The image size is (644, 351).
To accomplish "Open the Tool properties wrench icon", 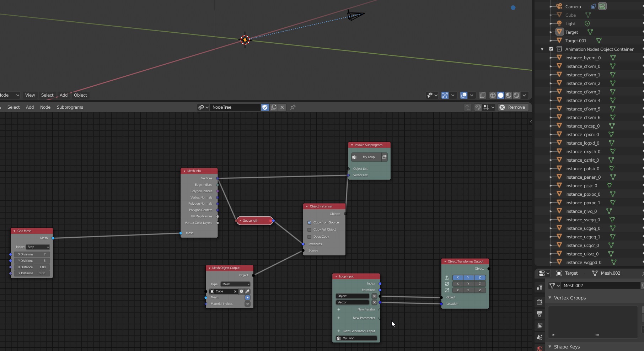I will [x=540, y=287].
